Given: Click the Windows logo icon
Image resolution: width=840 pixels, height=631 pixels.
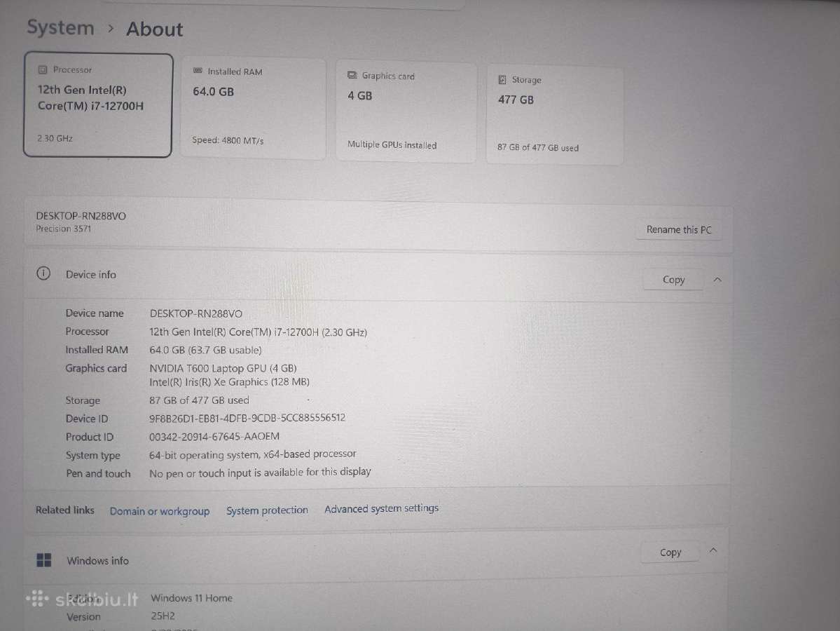Looking at the screenshot, I should point(44,560).
